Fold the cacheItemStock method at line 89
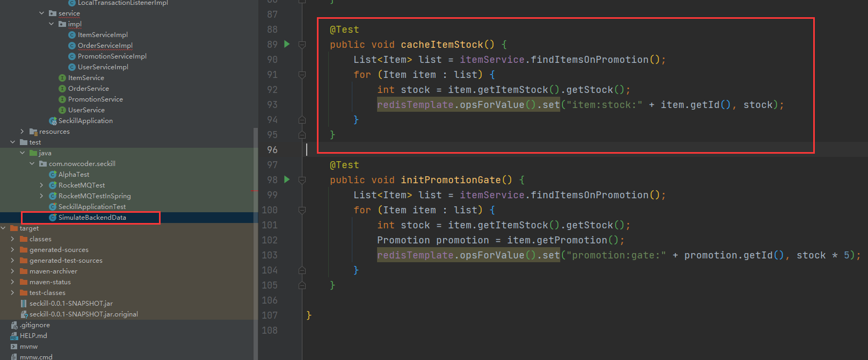 pyautogui.click(x=302, y=45)
